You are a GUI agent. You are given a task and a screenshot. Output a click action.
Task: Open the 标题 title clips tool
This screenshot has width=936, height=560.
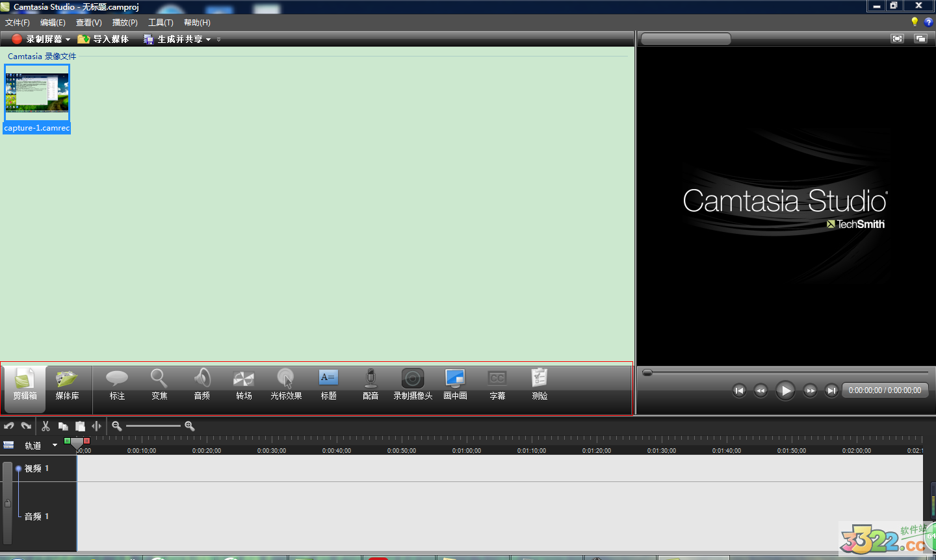coord(328,385)
